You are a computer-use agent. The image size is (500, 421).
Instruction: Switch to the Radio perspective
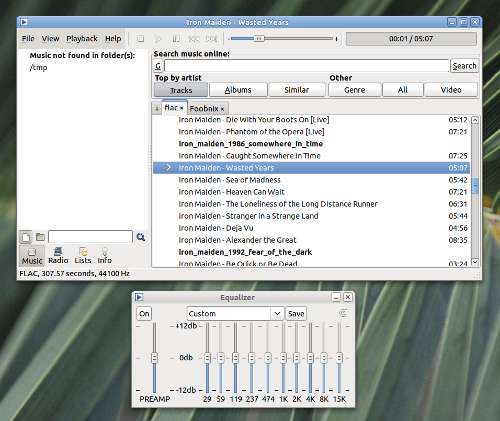pyautogui.click(x=58, y=256)
